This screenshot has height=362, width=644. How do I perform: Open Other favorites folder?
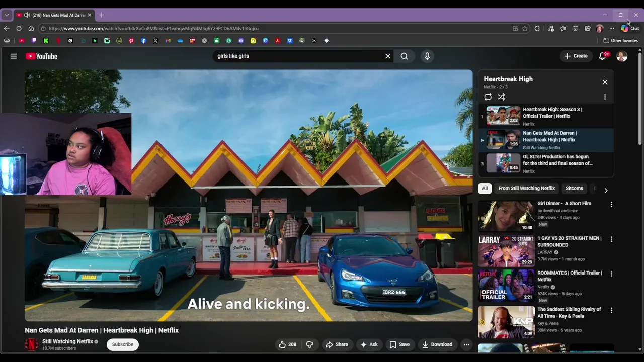pyautogui.click(x=621, y=41)
